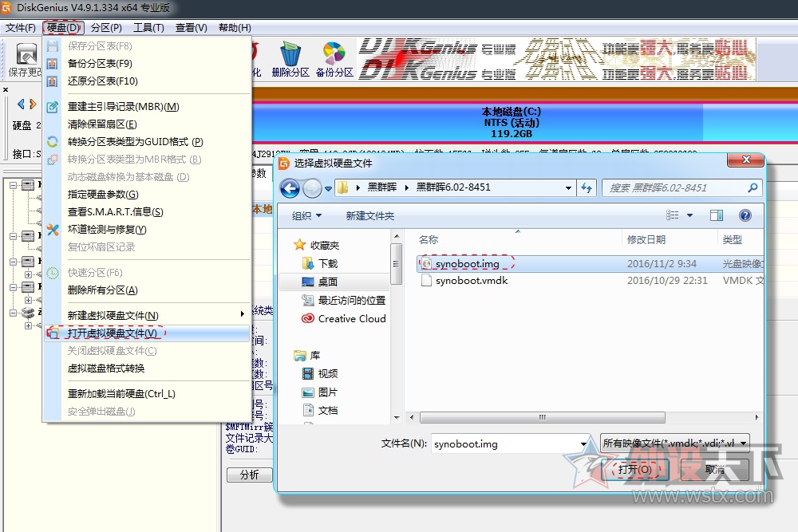
Task: Open help with the question mark icon
Action: coord(745,215)
